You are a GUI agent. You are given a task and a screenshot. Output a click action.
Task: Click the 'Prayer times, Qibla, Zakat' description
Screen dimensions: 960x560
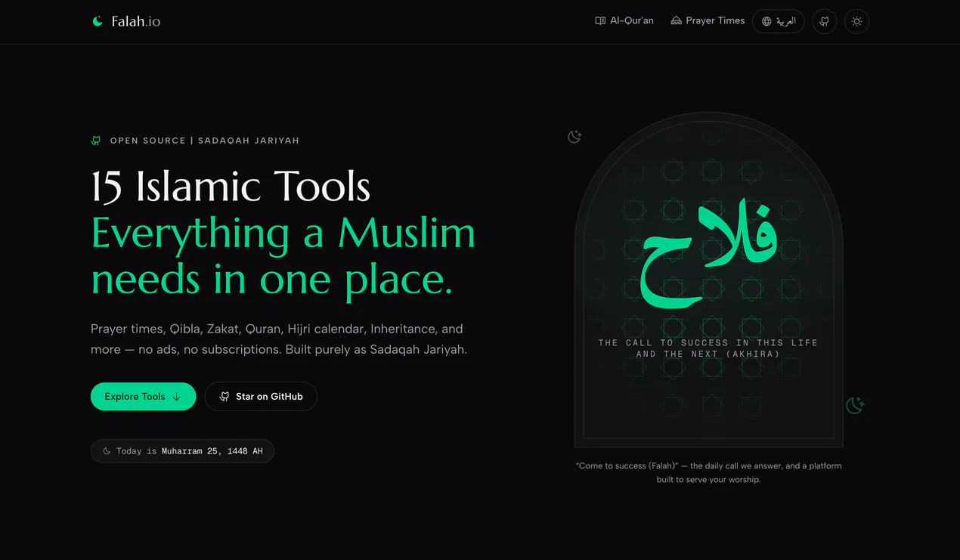click(x=279, y=339)
